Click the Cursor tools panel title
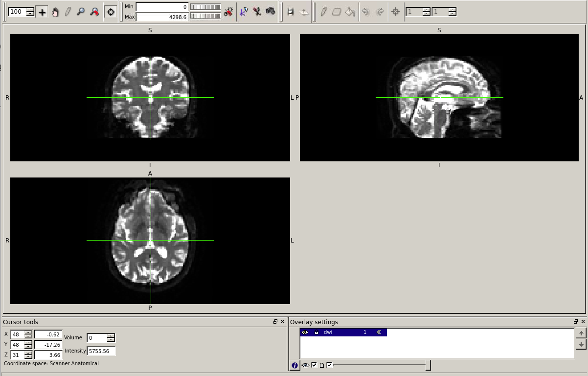588x376 pixels. pyautogui.click(x=21, y=322)
